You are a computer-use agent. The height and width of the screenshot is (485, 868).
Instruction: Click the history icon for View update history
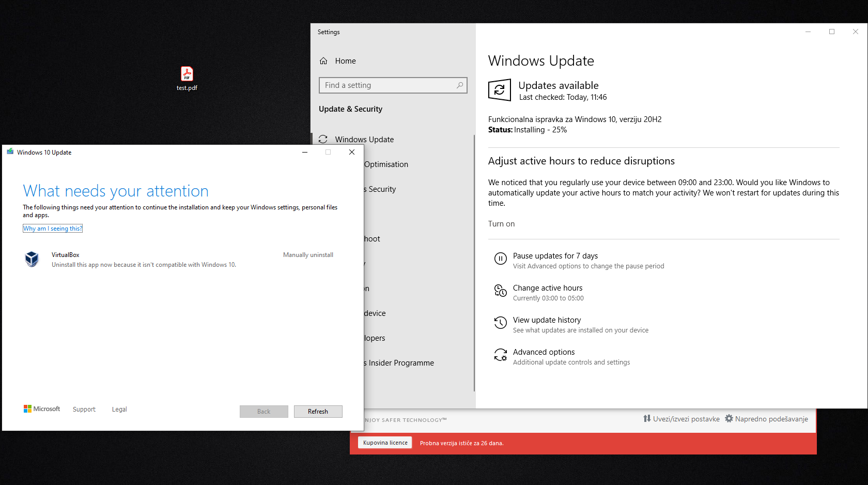[x=501, y=323]
